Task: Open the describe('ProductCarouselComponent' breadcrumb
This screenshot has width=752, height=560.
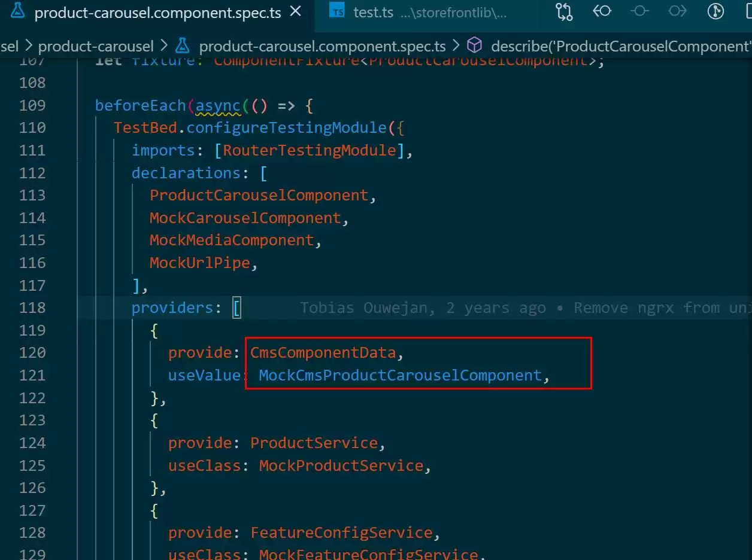Action: tap(621, 46)
